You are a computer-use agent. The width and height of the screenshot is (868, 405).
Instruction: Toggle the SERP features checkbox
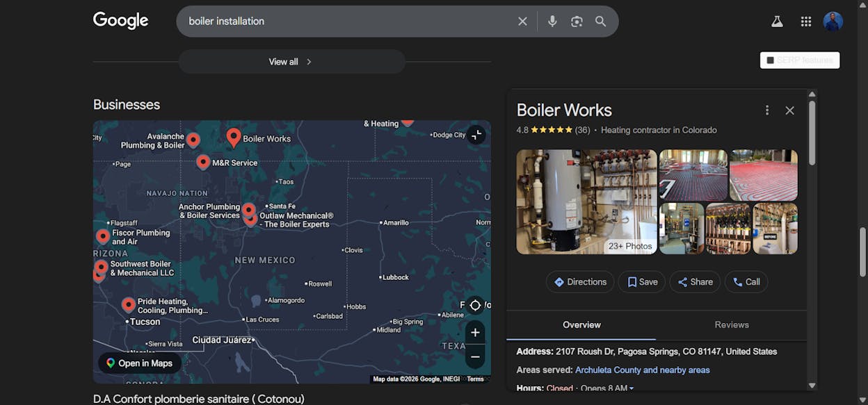[770, 60]
